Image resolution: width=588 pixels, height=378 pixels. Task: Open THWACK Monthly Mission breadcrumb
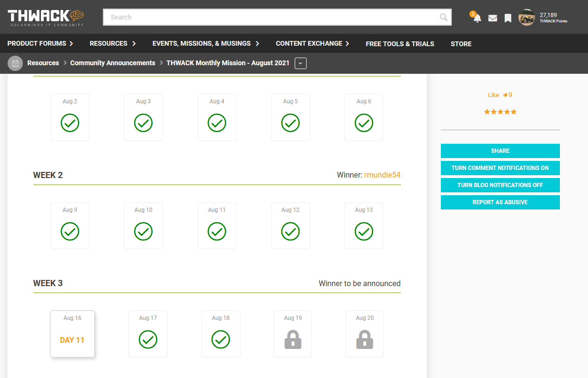tap(228, 63)
